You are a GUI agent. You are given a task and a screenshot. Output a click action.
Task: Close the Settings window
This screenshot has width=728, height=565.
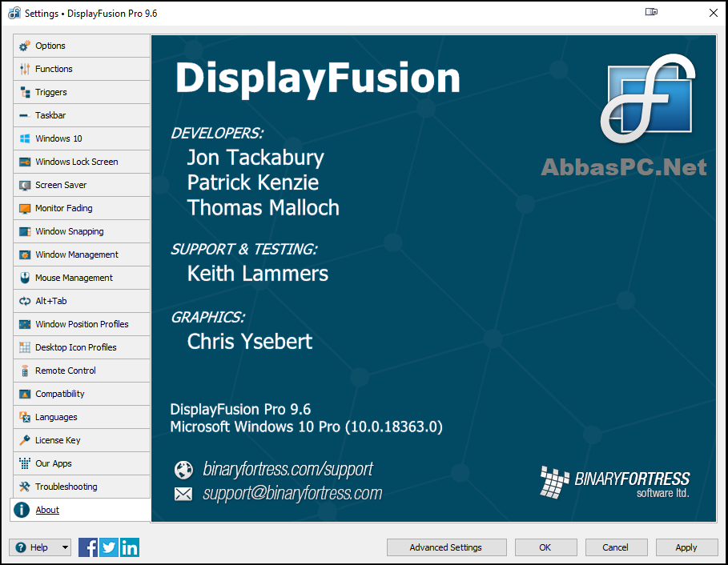tap(714, 13)
